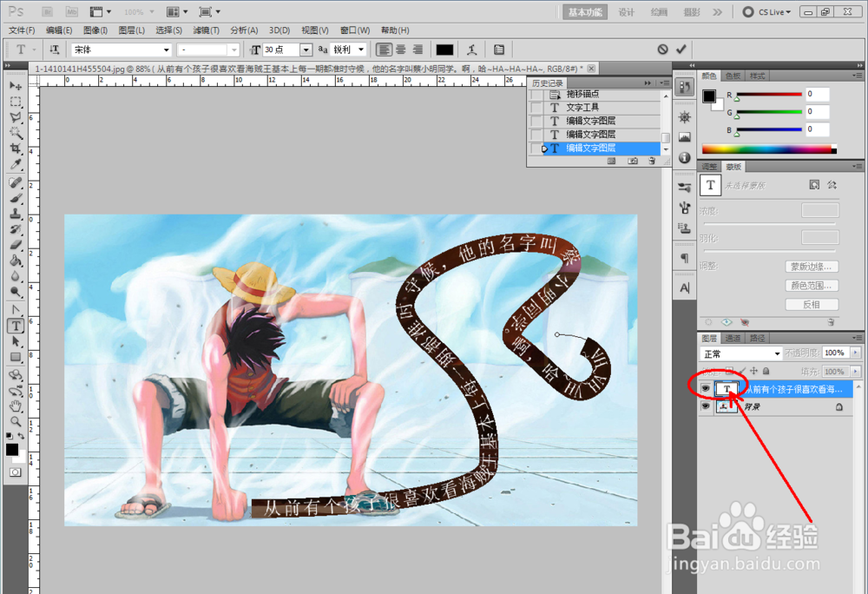Screen dimensions: 868x594
Task: Switch to the 通道 tab
Action: click(x=733, y=338)
